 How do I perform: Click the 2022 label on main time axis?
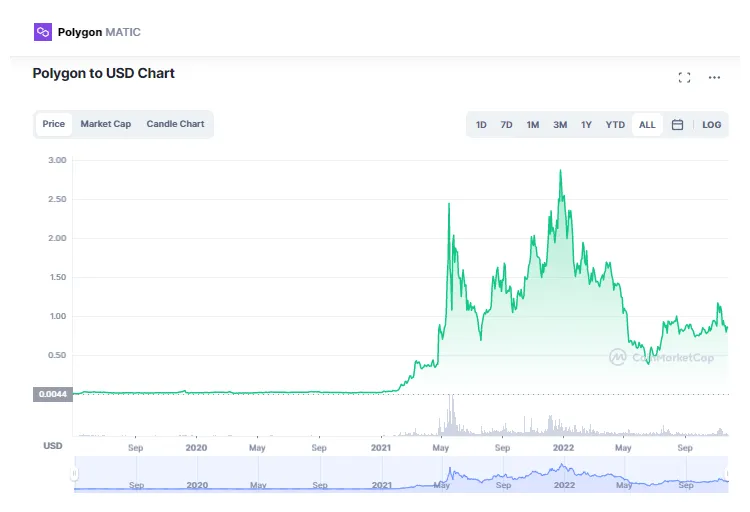[563, 448]
